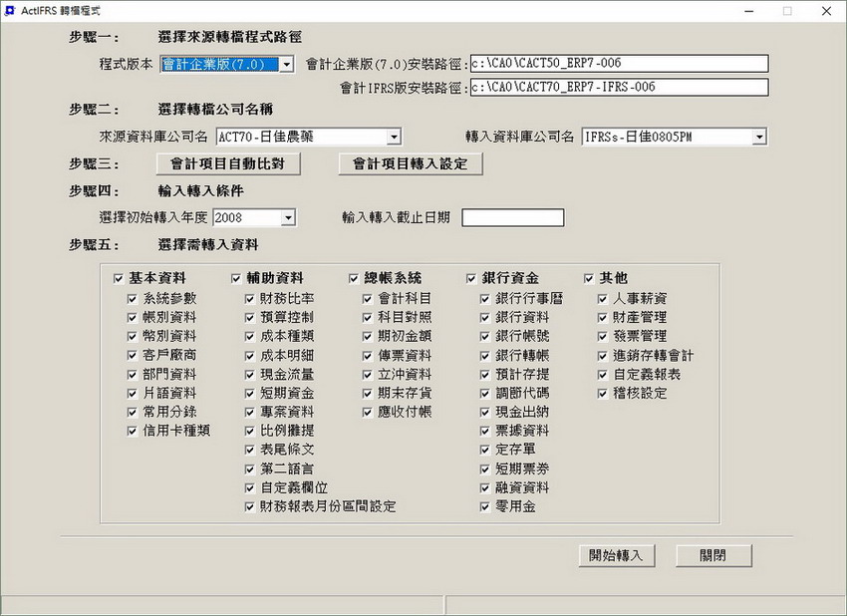Uncheck the 銀行資料 checkbox
This screenshot has height=616, width=847.
(484, 317)
